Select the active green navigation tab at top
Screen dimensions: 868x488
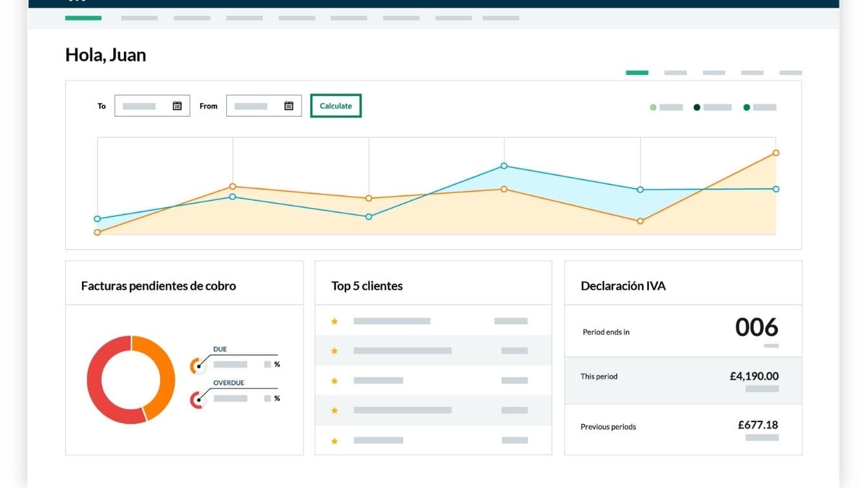pyautogui.click(x=83, y=18)
